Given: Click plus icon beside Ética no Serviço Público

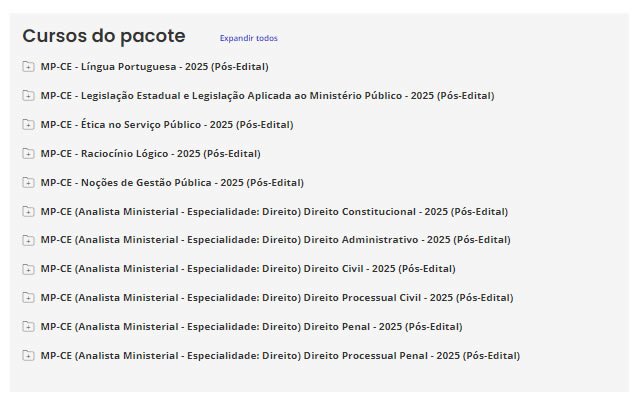Looking at the screenshot, I should [28, 125].
